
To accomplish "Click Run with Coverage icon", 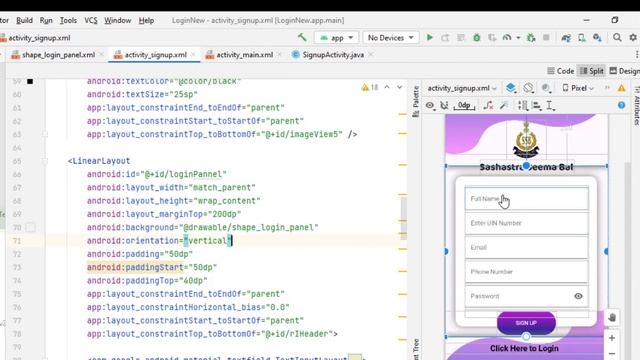I will tap(492, 38).
